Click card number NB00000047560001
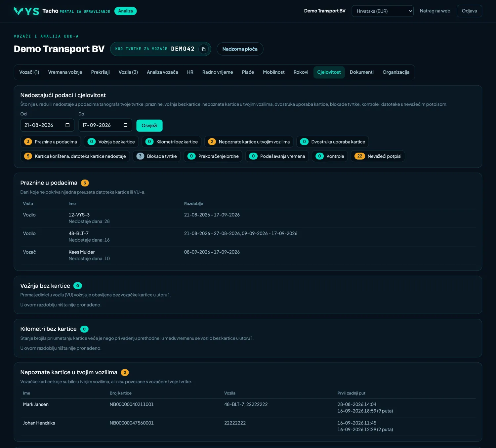This screenshot has width=496, height=448. pyautogui.click(x=132, y=423)
